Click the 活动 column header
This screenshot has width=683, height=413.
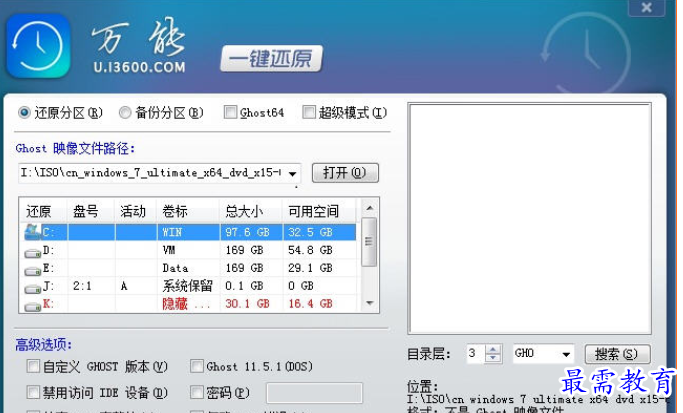coord(135,212)
